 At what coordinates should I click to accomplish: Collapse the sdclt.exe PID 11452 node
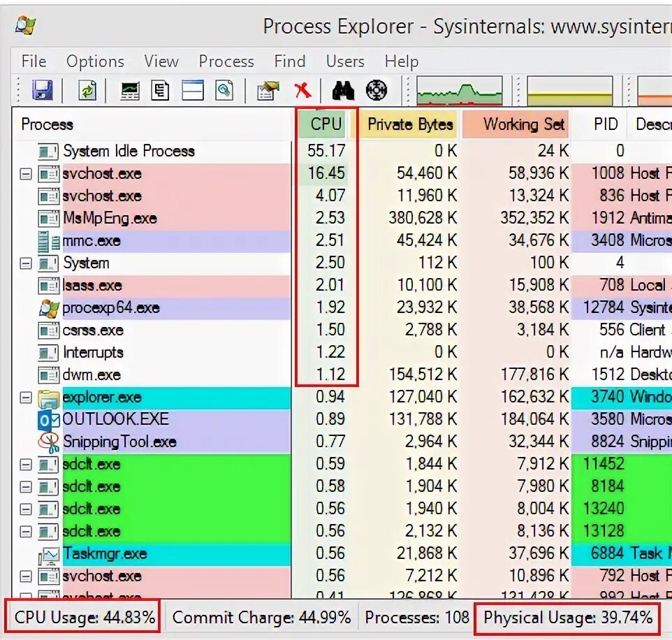(x=26, y=465)
